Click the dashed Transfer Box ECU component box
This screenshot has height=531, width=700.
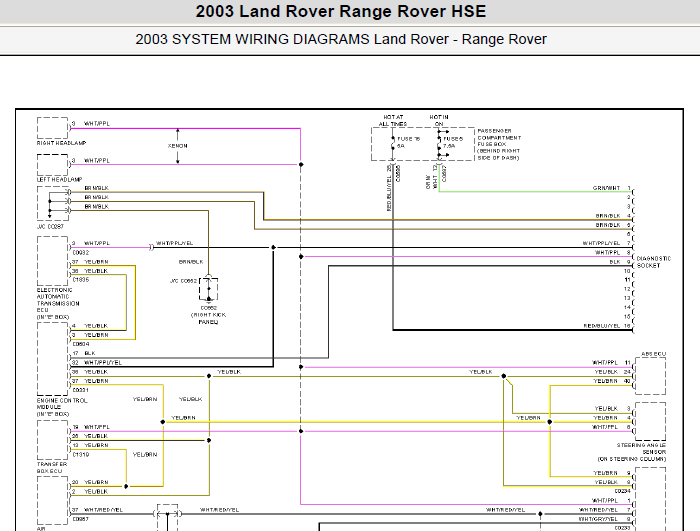[x=53, y=440]
